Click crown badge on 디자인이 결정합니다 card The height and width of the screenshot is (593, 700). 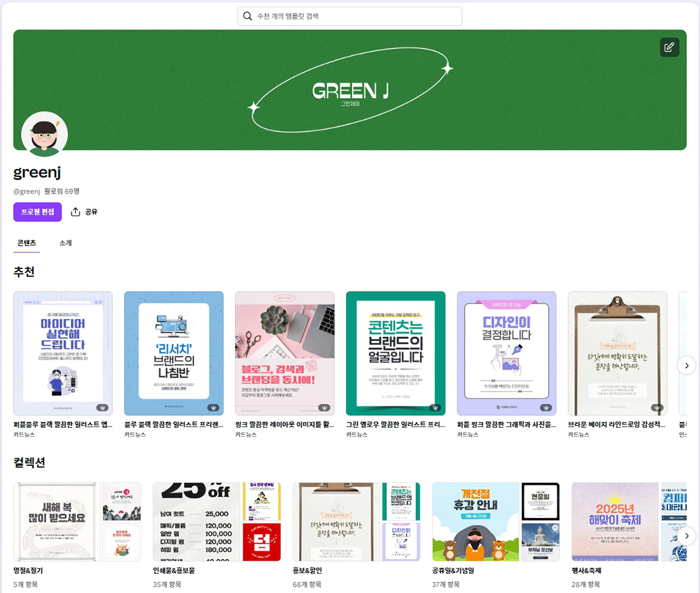(546, 408)
